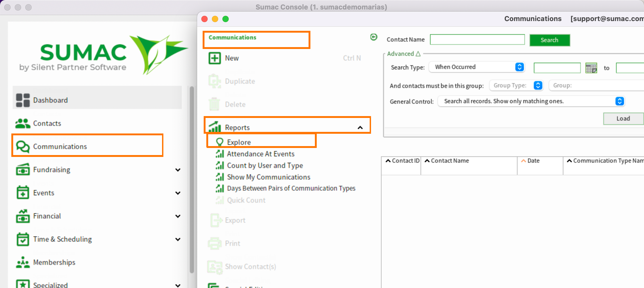Image resolution: width=644 pixels, height=288 pixels.
Task: Collapse the command panel with arrow icon
Action: coord(374,37)
